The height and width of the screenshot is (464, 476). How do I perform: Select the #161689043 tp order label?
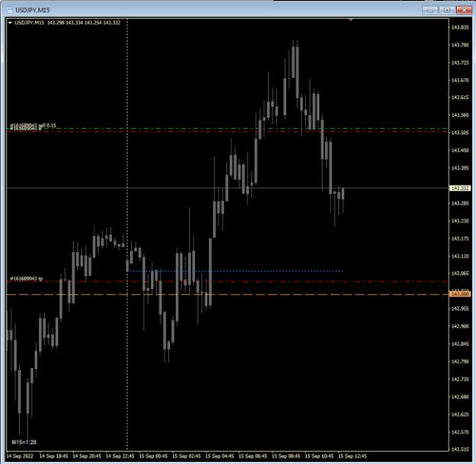(27, 278)
